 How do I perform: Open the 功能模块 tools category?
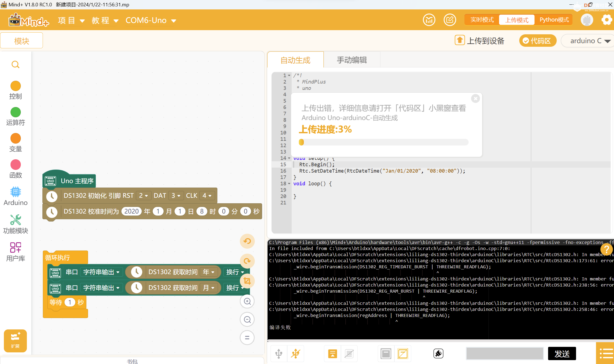(16, 224)
